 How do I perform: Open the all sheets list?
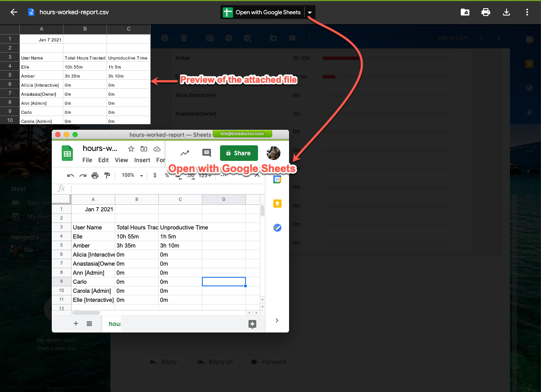(x=89, y=324)
